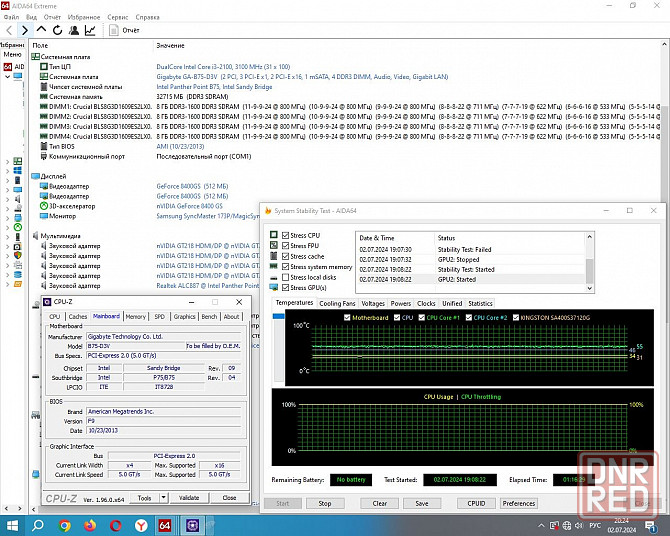Switch to the Memory tab in CPU-Z
Image resolution: width=670 pixels, height=536 pixels.
click(x=135, y=316)
